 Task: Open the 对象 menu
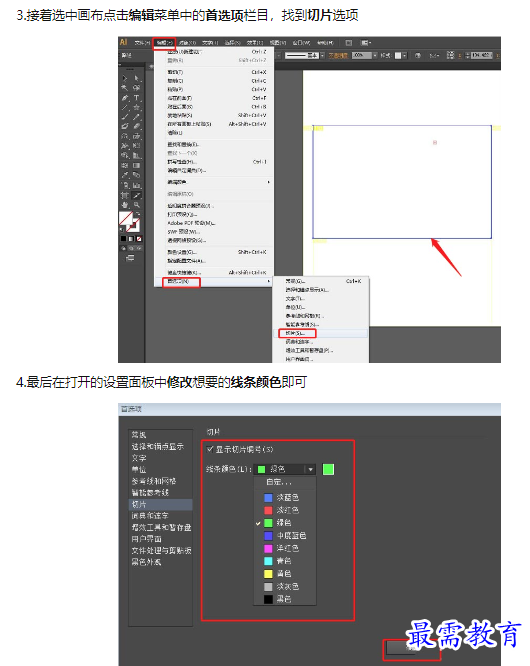[187, 42]
